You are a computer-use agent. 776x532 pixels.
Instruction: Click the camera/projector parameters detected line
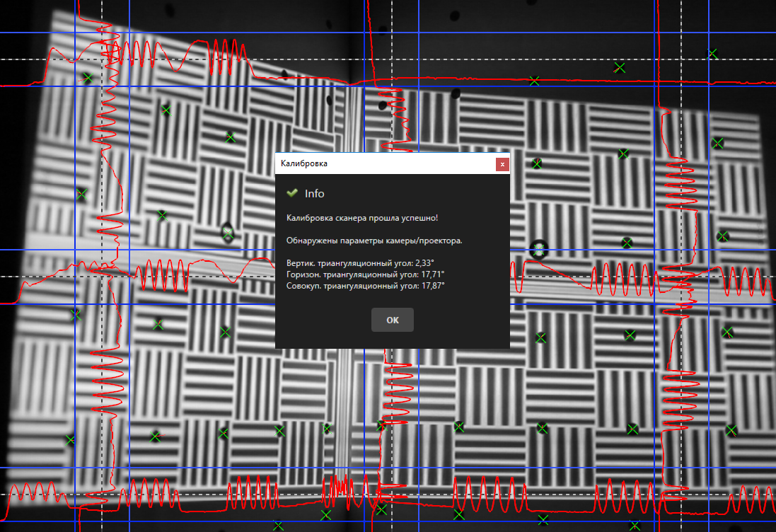[374, 241]
